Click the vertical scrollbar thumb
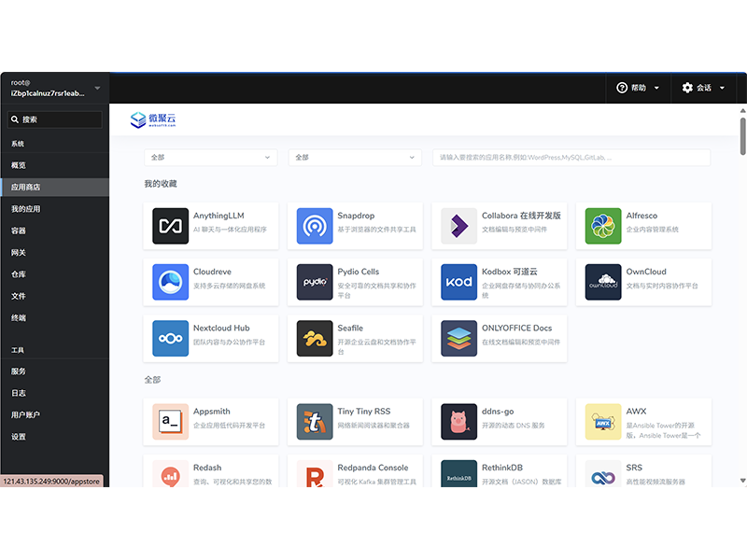This screenshot has width=747, height=560. tap(742, 136)
